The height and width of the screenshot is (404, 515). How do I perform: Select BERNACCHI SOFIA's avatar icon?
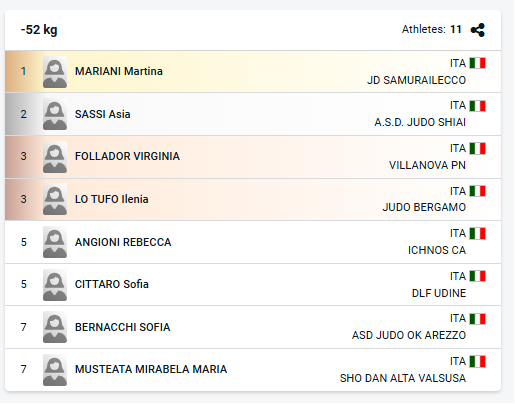click(55, 327)
